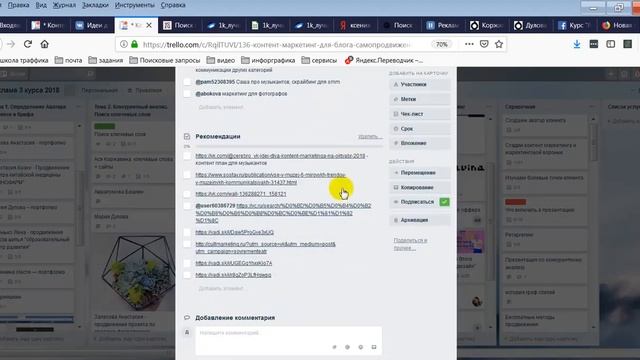Open the browser downloads arrow
The width and height of the screenshot is (640, 360).
click(x=577, y=44)
